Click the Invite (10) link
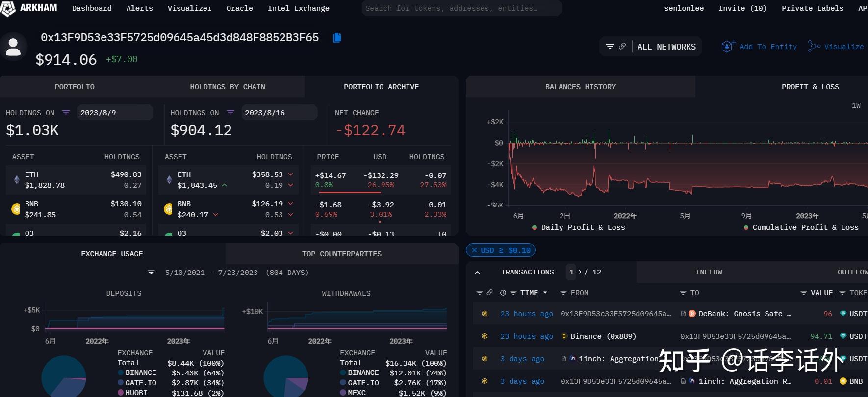Image resolution: width=868 pixels, height=397 pixels. point(742,8)
